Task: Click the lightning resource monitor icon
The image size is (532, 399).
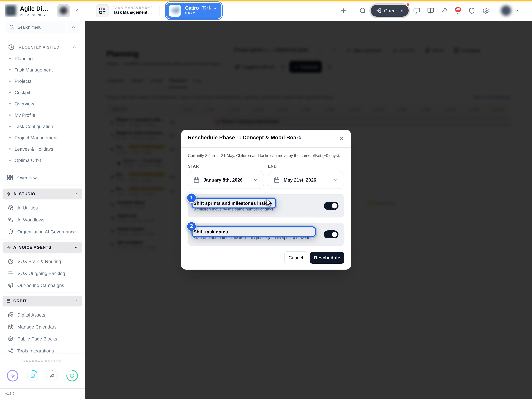Action: pyautogui.click(x=13, y=376)
